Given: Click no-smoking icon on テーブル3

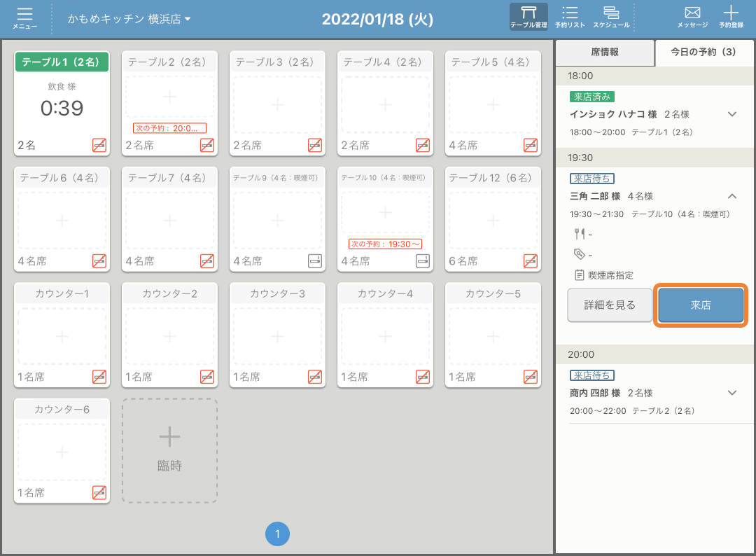Looking at the screenshot, I should [x=315, y=145].
